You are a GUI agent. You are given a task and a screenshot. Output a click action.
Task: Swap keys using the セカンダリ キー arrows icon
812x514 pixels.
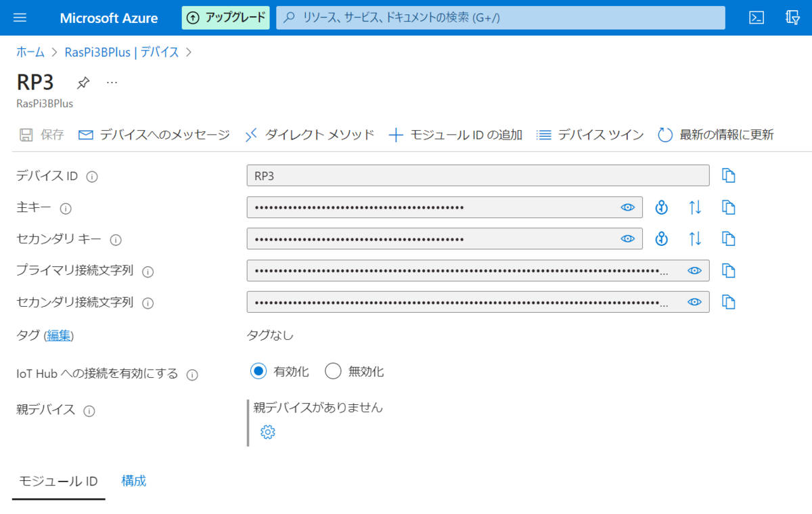695,238
